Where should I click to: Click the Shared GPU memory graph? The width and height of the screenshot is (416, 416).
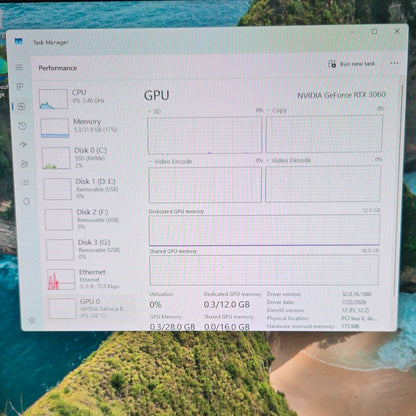click(x=264, y=270)
